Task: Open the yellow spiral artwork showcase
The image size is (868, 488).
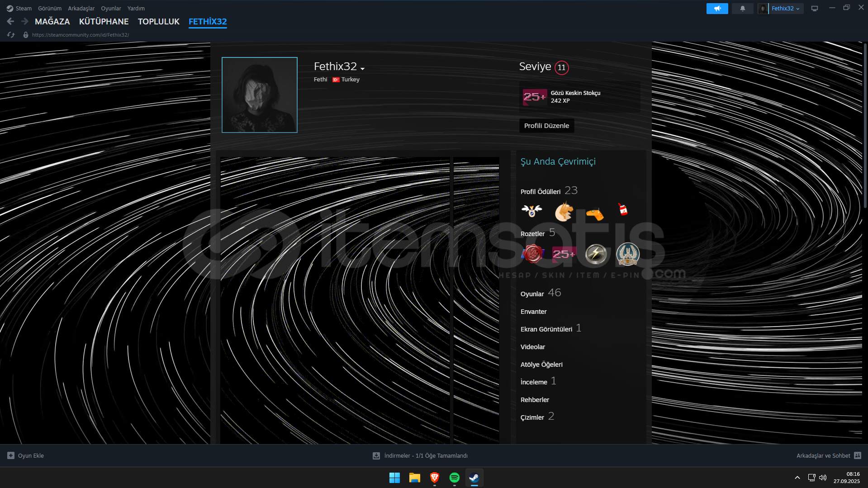Action: tap(335, 300)
